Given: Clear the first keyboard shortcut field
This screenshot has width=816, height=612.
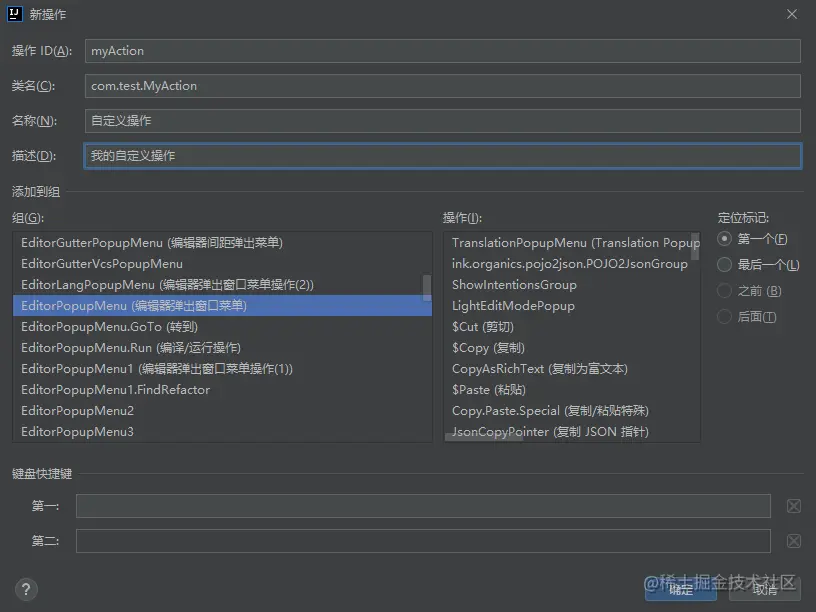Looking at the screenshot, I should click(x=794, y=506).
